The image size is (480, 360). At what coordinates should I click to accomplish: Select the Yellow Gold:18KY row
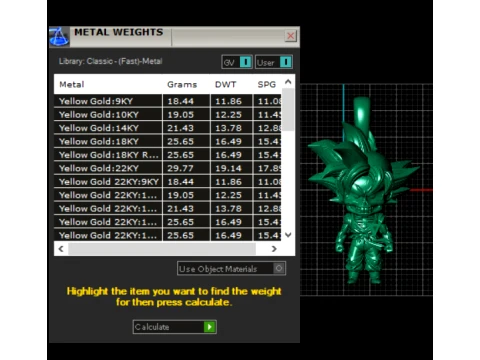pyautogui.click(x=167, y=141)
